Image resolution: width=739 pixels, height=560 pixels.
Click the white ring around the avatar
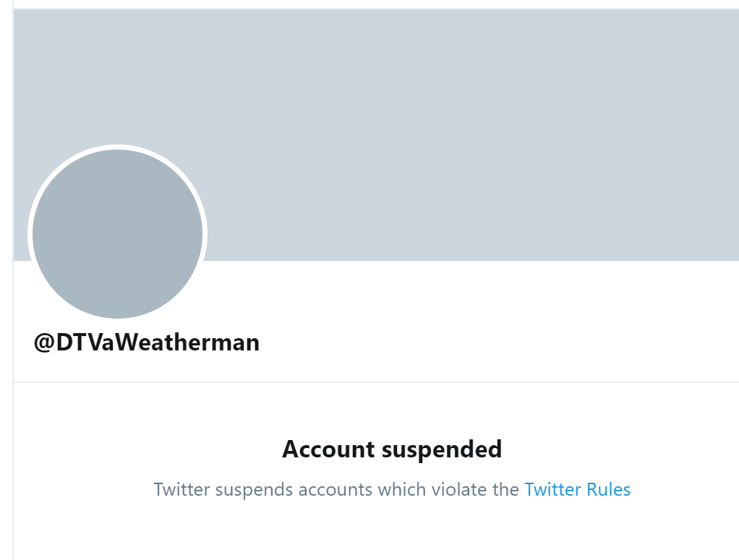point(117,147)
